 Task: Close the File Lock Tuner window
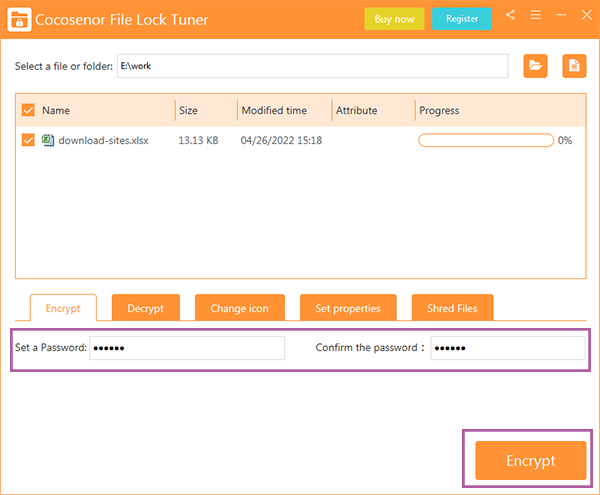tap(587, 15)
